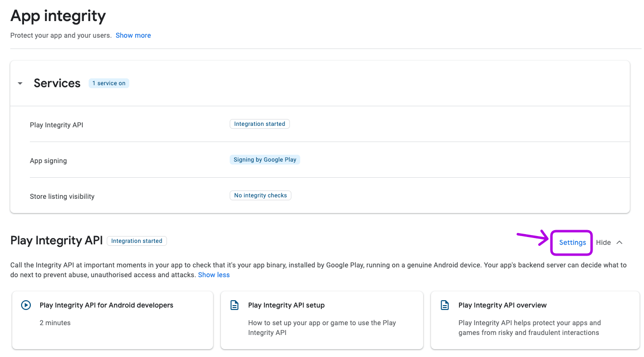644x357 pixels.
Task: Click the Signing by Google Play badge
Action: (x=264, y=160)
